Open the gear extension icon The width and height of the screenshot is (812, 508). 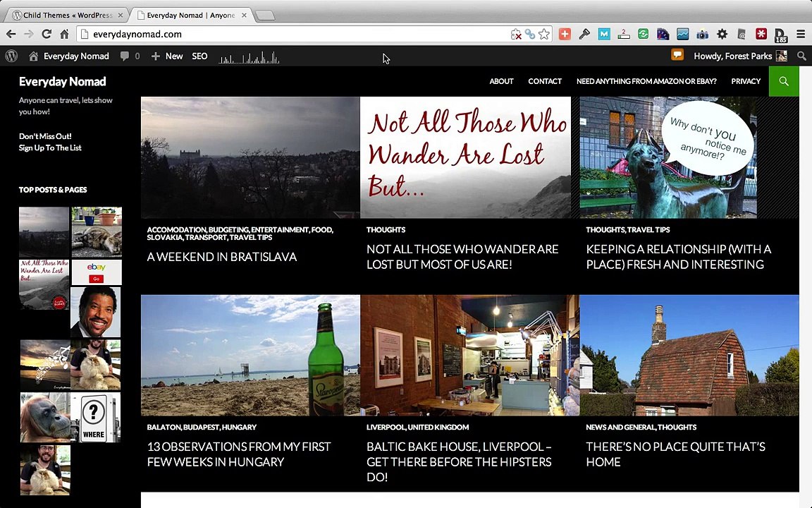pos(722,34)
